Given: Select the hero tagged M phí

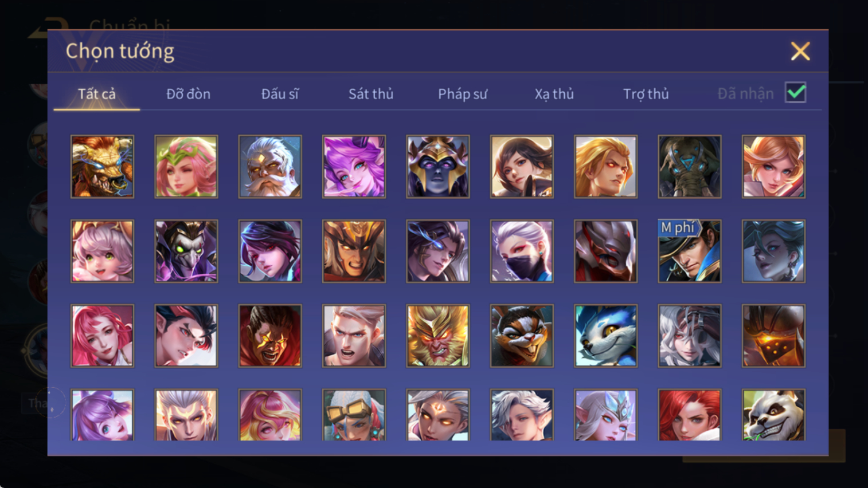Looking at the screenshot, I should [690, 251].
